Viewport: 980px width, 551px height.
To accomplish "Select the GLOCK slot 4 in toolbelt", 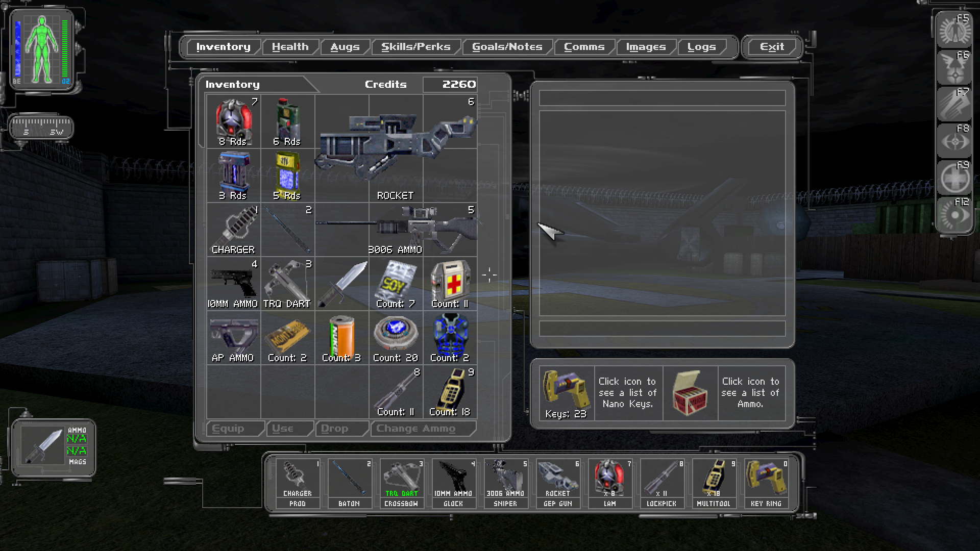I will click(x=454, y=484).
